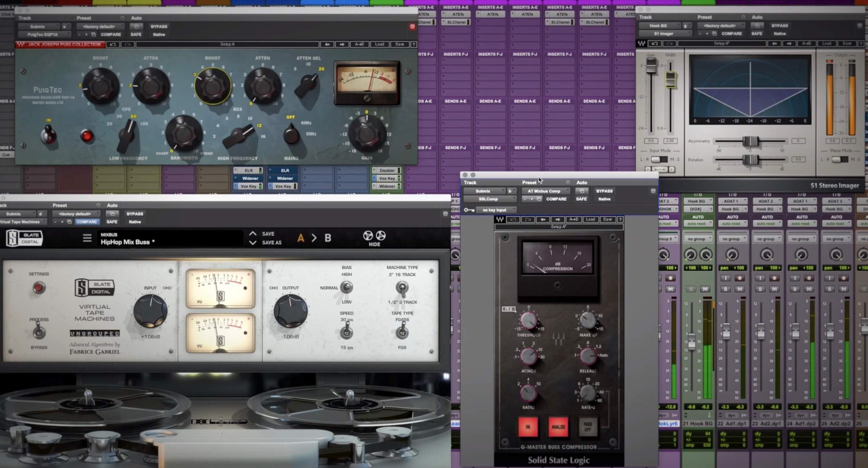Click SAFE in the SSLComp window

[582, 199]
